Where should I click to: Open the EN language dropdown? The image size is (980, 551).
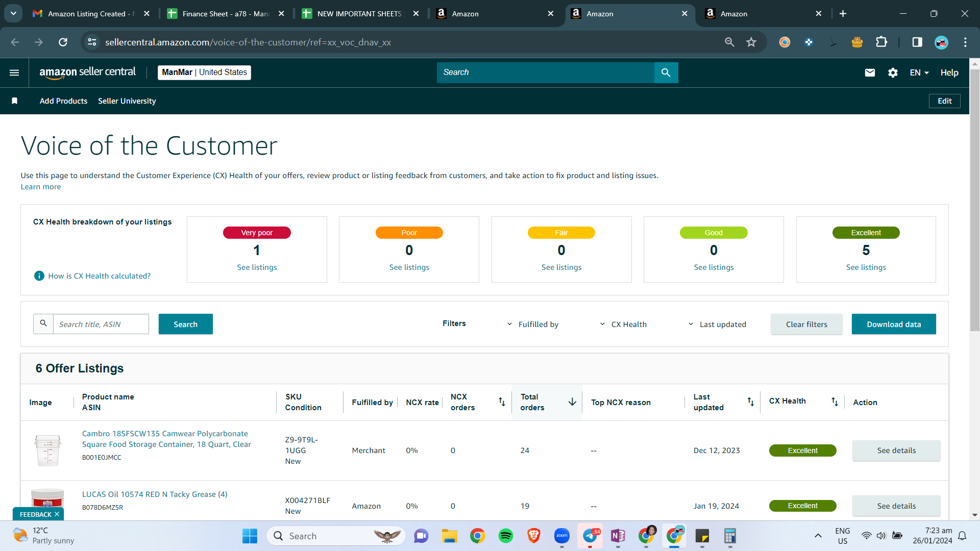click(x=919, y=72)
